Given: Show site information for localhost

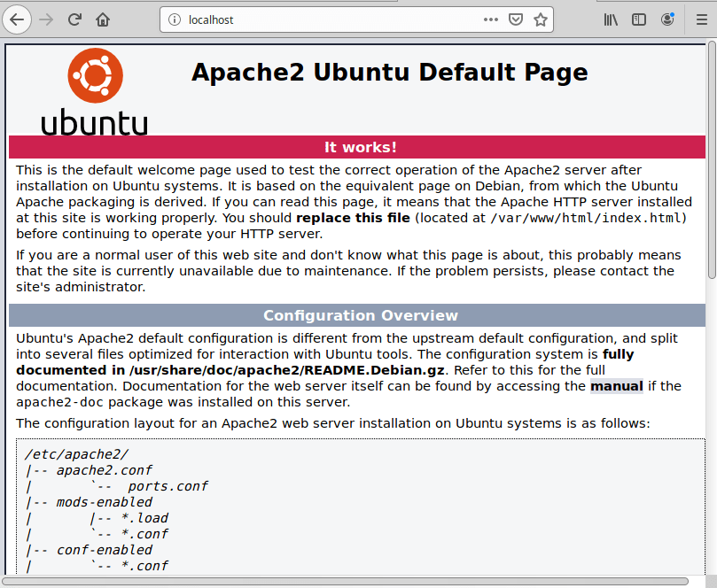Looking at the screenshot, I should 174,19.
